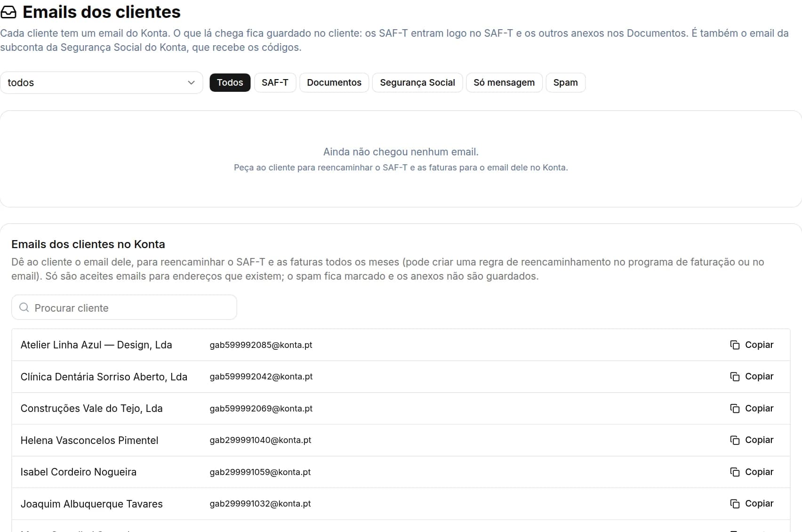
Task: Filter by Segurança Social
Action: [417, 83]
